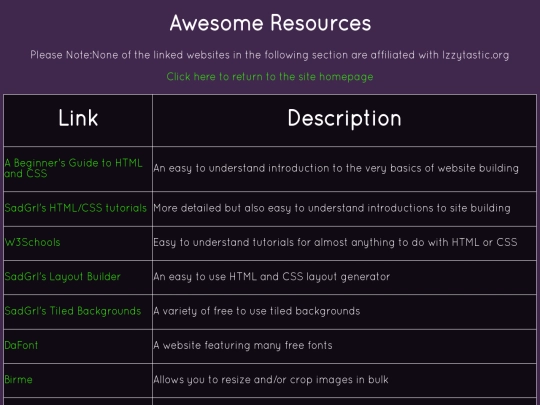Open SadGrl's Tiled Backgrounds link
Viewport: 540px width, 405px height.
click(x=73, y=311)
